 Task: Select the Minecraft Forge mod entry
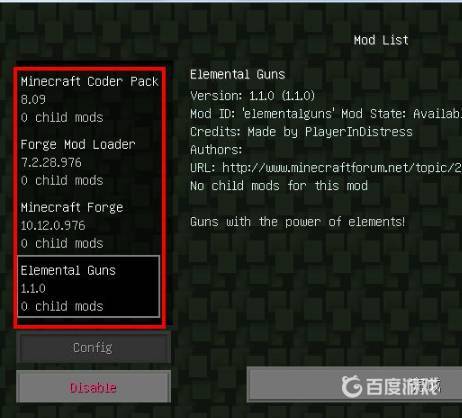[89, 225]
